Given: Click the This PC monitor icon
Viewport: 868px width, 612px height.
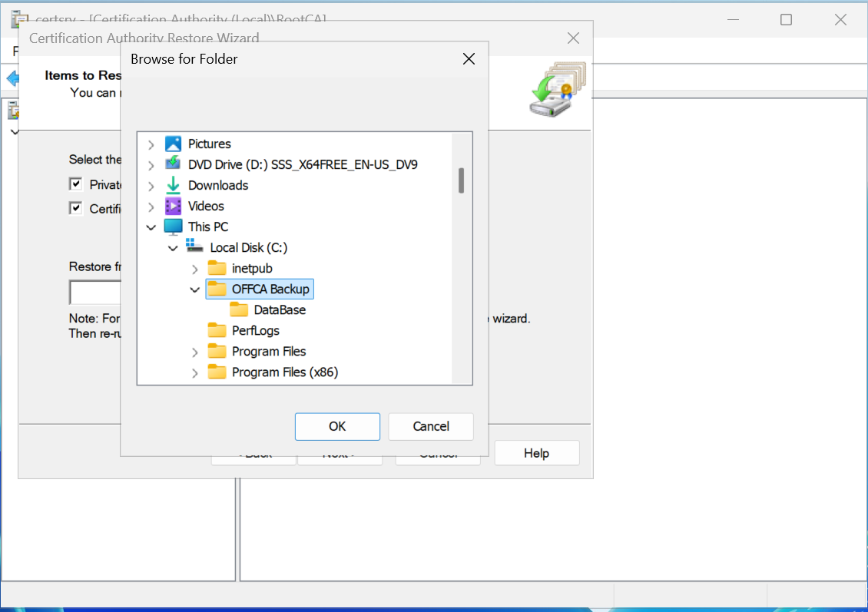Looking at the screenshot, I should (174, 227).
